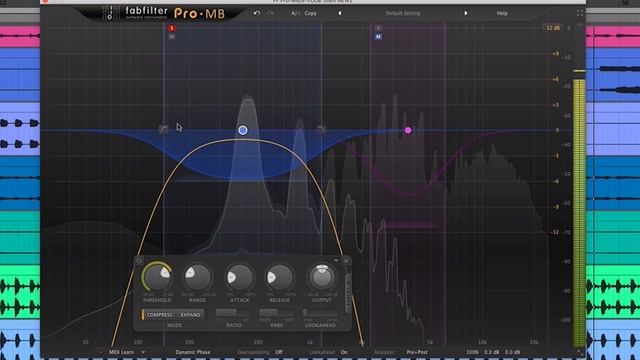Select Compress mode
This screenshot has height=360, width=640.
click(x=159, y=315)
